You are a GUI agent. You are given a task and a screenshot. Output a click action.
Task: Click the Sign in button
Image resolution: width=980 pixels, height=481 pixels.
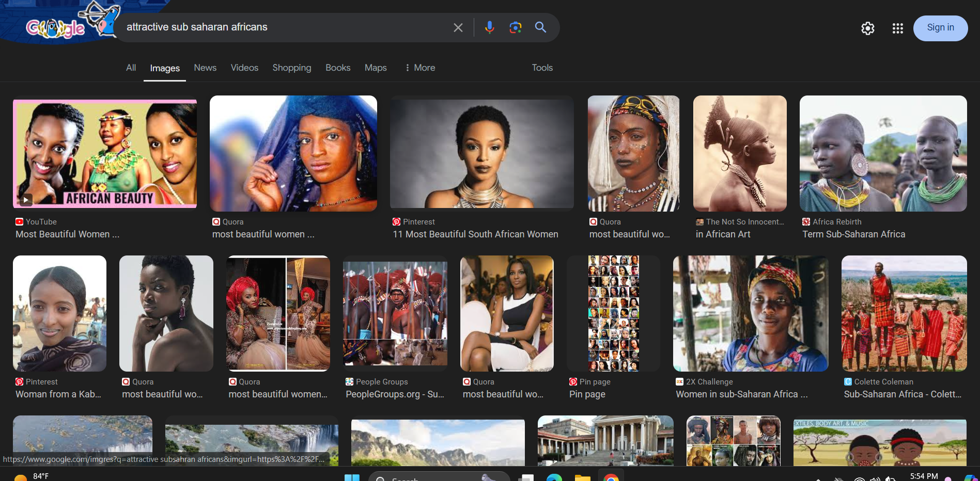[940, 28]
